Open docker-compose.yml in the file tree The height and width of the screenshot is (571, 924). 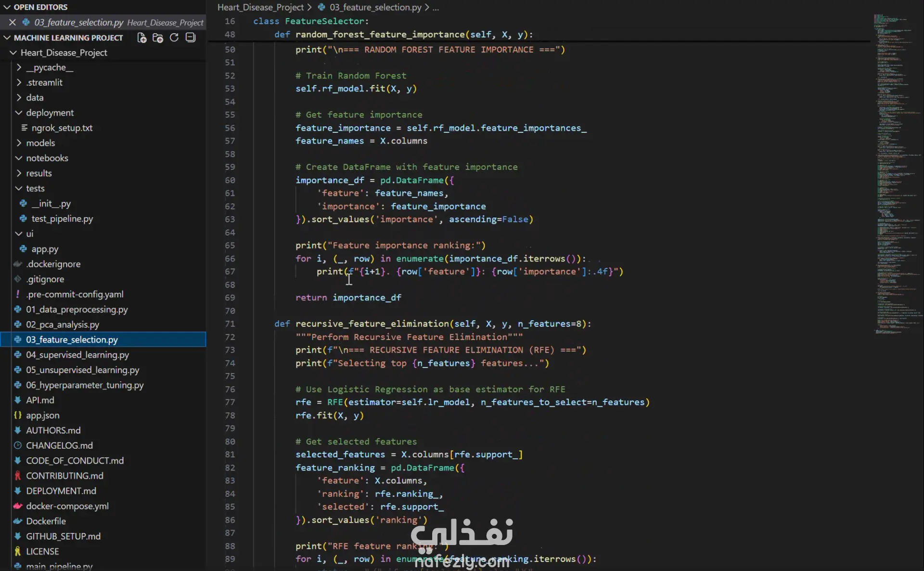tap(67, 506)
